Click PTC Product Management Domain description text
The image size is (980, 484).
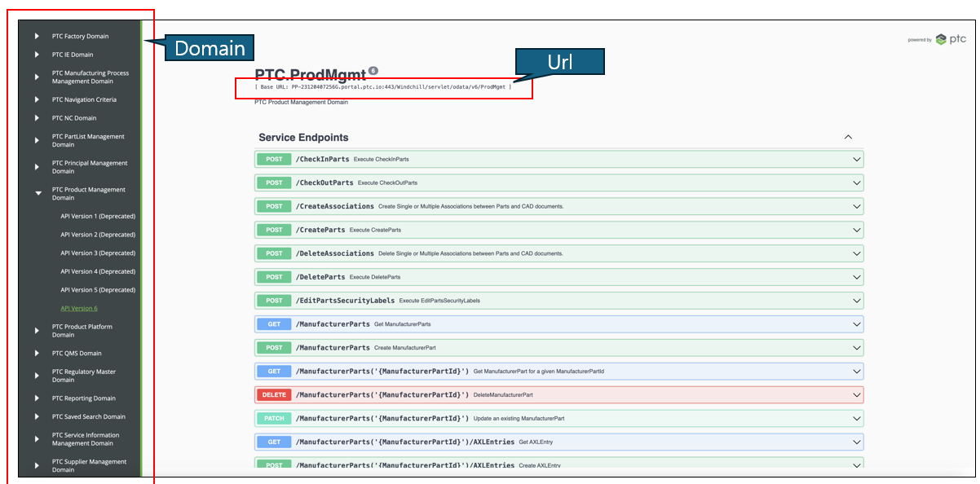point(301,102)
